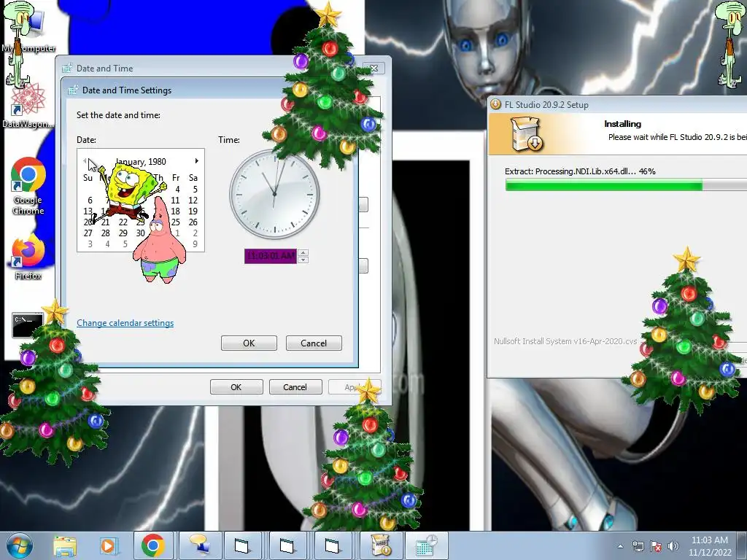Image resolution: width=747 pixels, height=560 pixels.
Task: Launch Windows Media Player from taskbar
Action: coord(109,546)
